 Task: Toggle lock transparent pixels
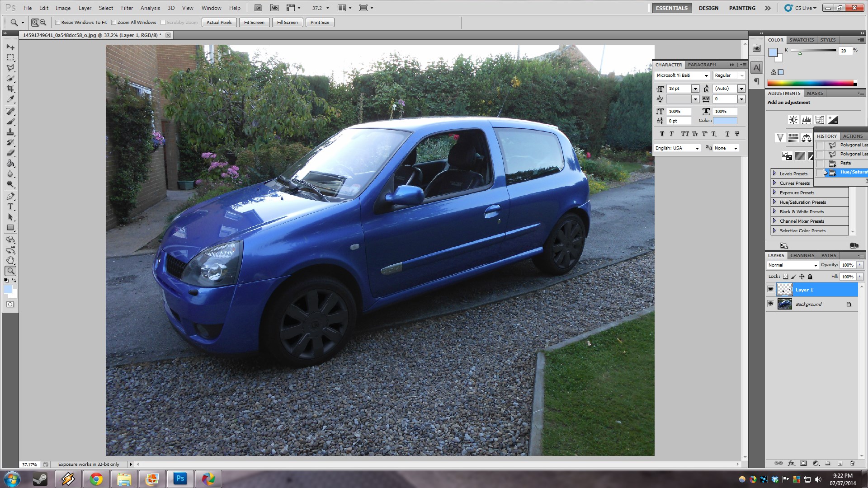pos(785,277)
